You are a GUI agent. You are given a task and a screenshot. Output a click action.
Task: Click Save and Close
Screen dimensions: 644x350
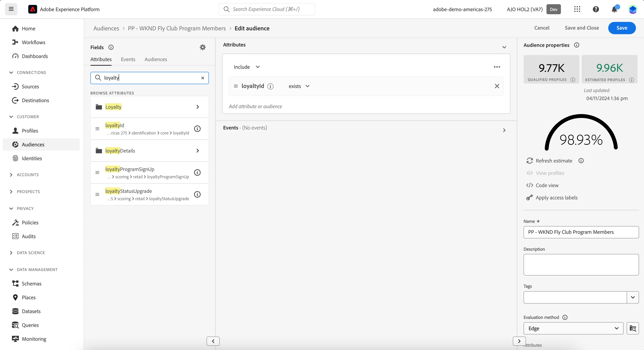pyautogui.click(x=582, y=28)
